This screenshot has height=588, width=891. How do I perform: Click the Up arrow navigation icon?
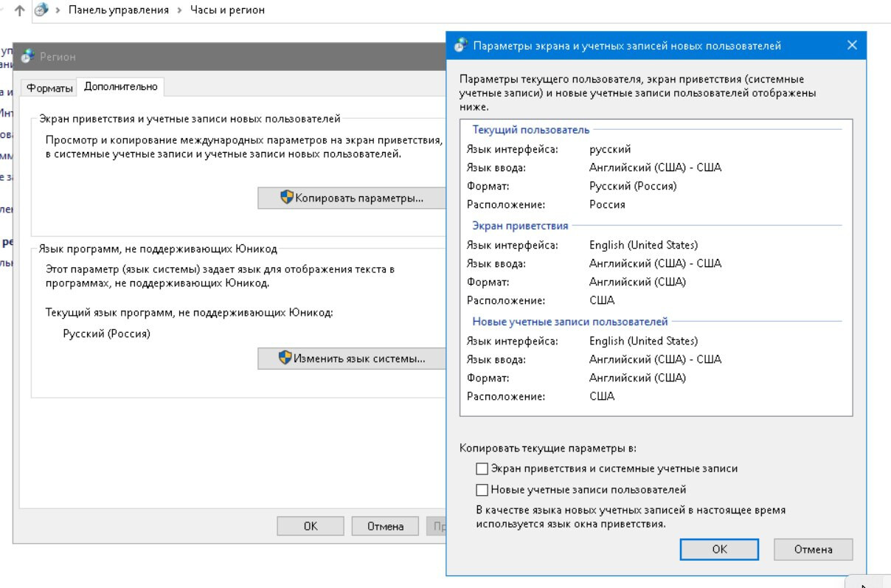pos(19,10)
